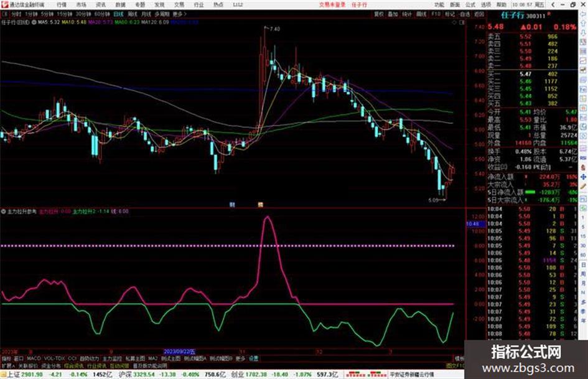Click the red money-bag icon in right sidebar

pyautogui.click(x=583, y=167)
